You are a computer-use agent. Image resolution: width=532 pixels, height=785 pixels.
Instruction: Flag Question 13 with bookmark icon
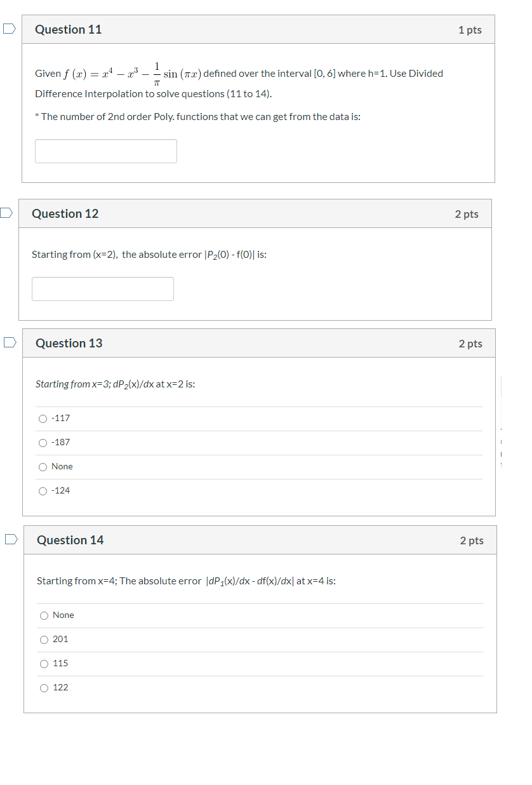10,342
